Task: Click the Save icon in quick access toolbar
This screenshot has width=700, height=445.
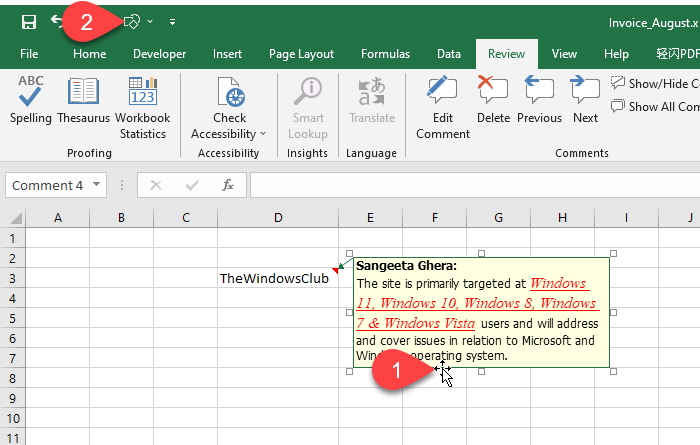Action: (x=29, y=21)
